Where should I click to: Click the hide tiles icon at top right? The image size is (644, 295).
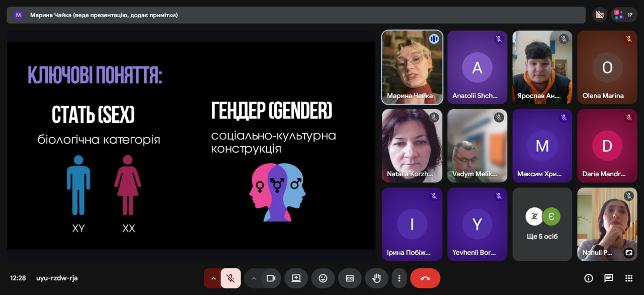tap(599, 15)
